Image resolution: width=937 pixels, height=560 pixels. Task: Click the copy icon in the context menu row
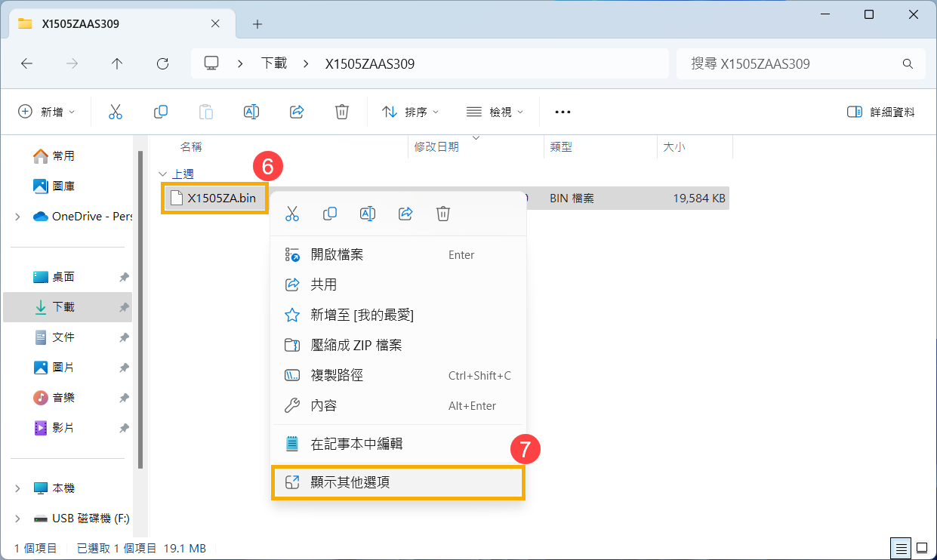click(x=330, y=214)
